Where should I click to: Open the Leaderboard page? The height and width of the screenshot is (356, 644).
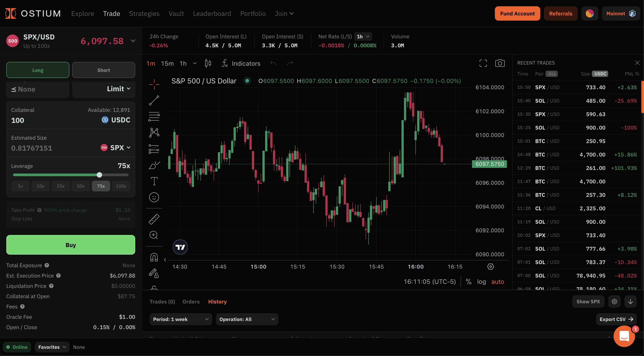(212, 13)
